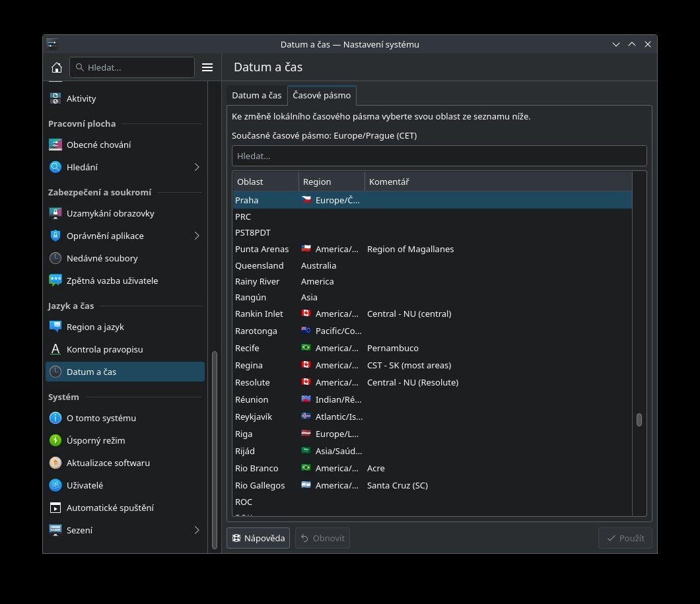This screenshot has height=604, width=700.
Task: Click the Nápověda button
Action: 258,538
